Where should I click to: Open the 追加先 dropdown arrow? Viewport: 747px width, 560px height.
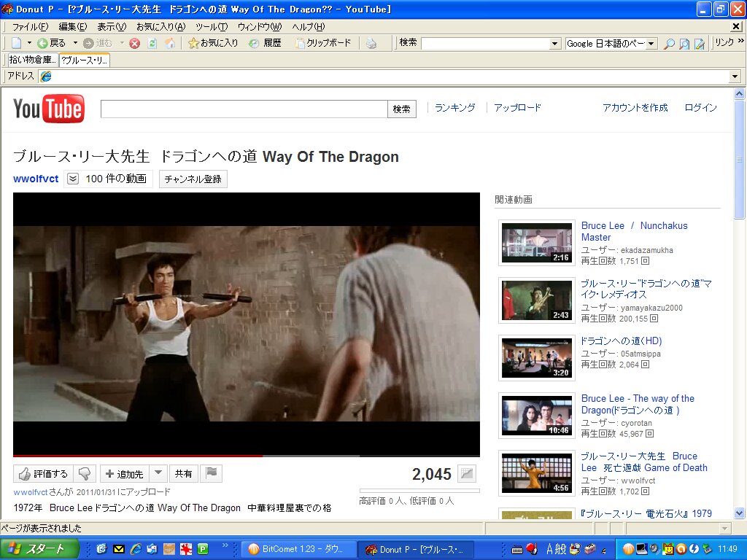click(x=158, y=473)
